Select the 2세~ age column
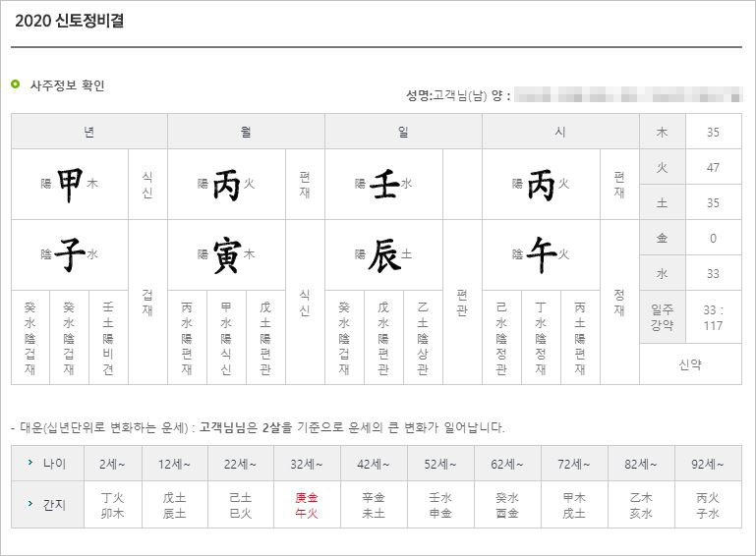The height and width of the screenshot is (556, 756). (x=112, y=464)
